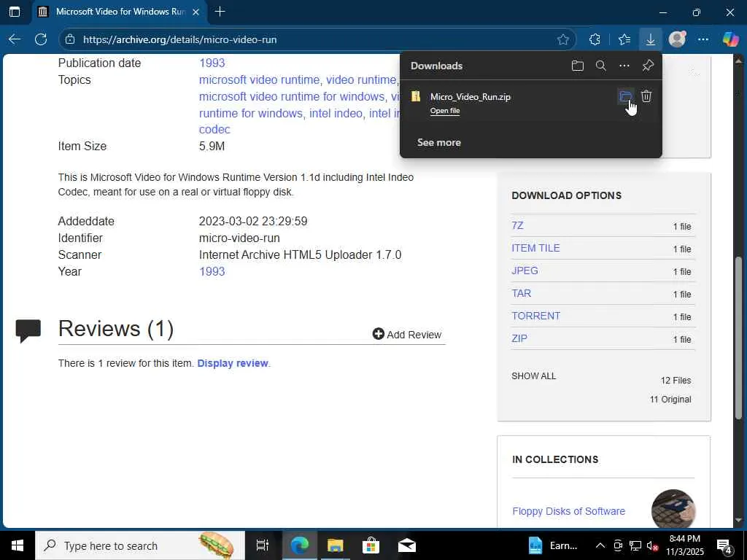Select the Microsoft Video for Windows tab
Screen dimensions: 747x560
tap(120, 12)
